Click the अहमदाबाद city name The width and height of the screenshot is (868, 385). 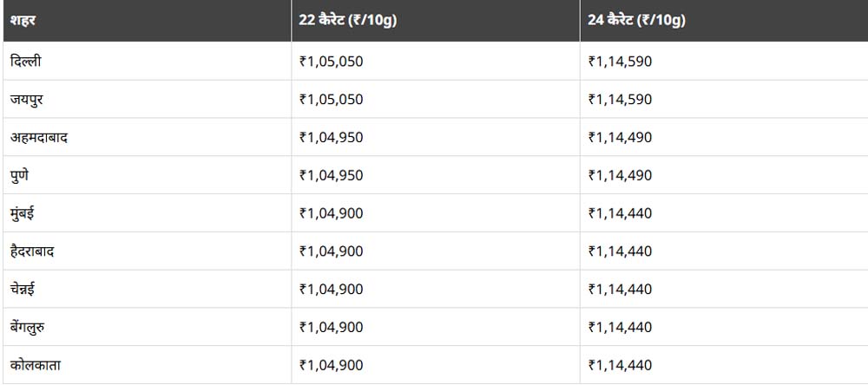(40, 137)
